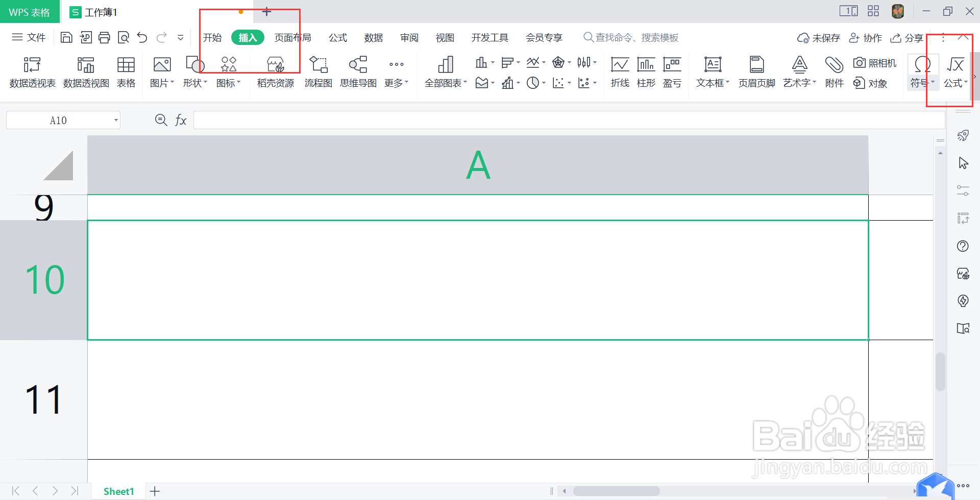Open settings sliders icon in right sidebar
The height and width of the screenshot is (500, 980).
click(x=963, y=191)
